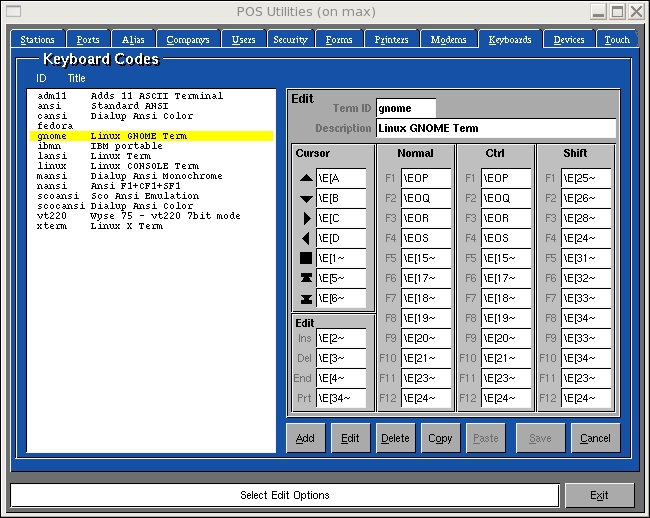Select the scoansi Sco Ansi Emulation row
The width and height of the screenshot is (650, 518).
(151, 196)
